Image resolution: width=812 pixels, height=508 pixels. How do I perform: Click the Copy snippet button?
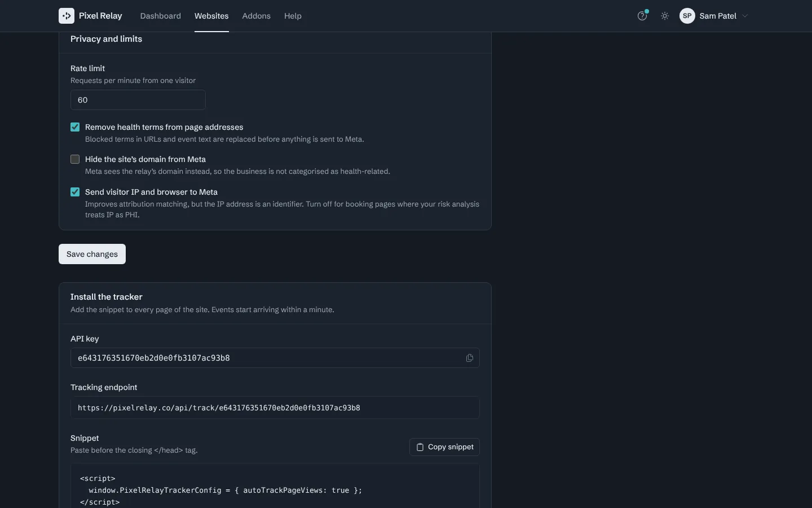[444, 447]
